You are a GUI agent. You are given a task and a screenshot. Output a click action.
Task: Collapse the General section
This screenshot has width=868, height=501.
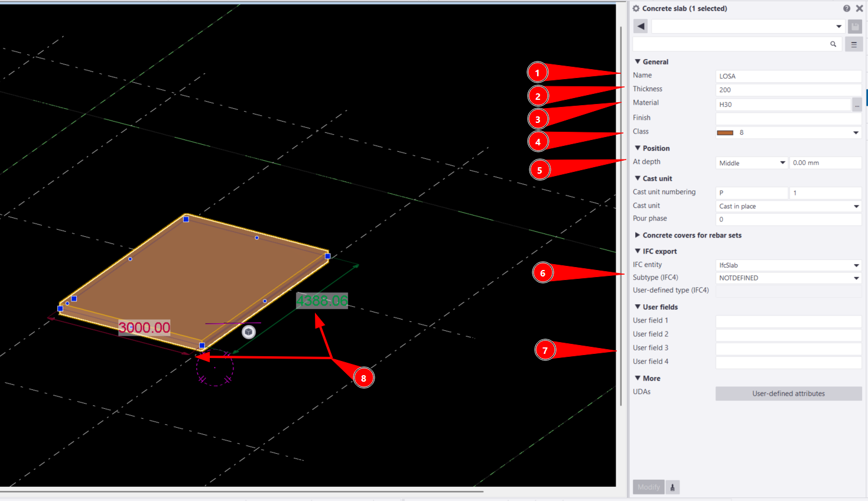pos(638,61)
